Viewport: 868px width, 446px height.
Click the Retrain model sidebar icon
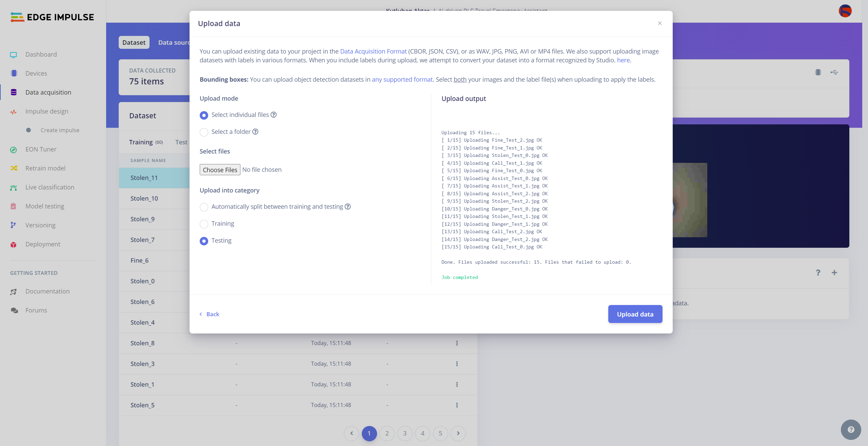[x=14, y=168]
